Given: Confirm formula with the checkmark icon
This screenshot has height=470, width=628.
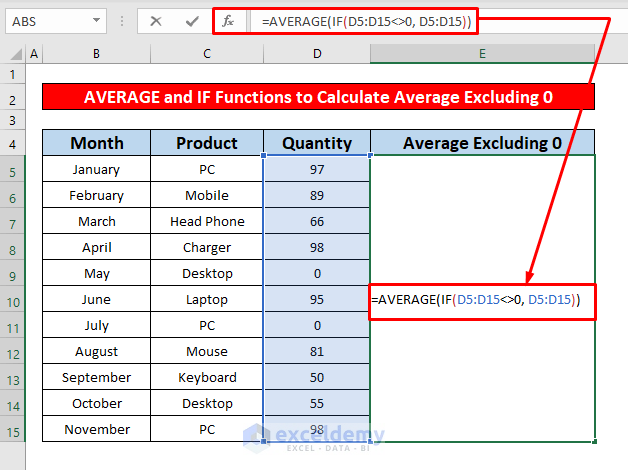Looking at the screenshot, I should pyautogui.click(x=192, y=21).
